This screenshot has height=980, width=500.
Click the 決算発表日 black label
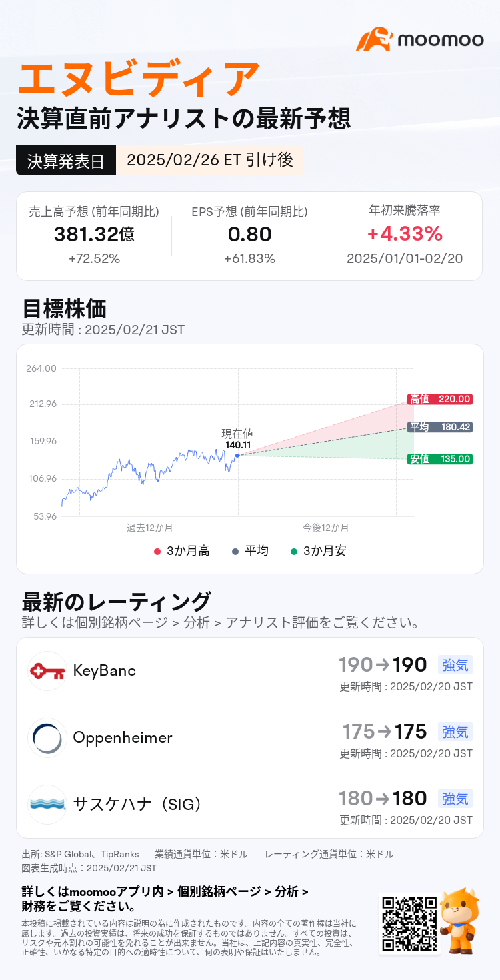coord(65,161)
